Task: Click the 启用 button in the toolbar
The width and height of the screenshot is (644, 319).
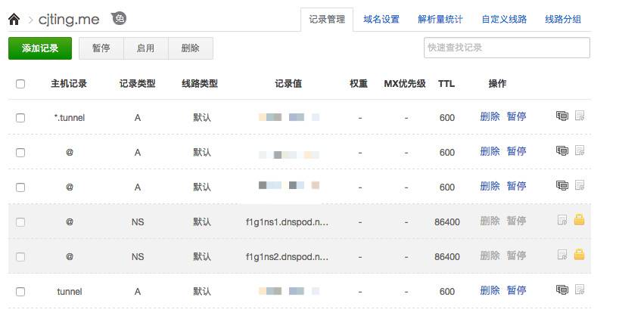Action: point(145,48)
